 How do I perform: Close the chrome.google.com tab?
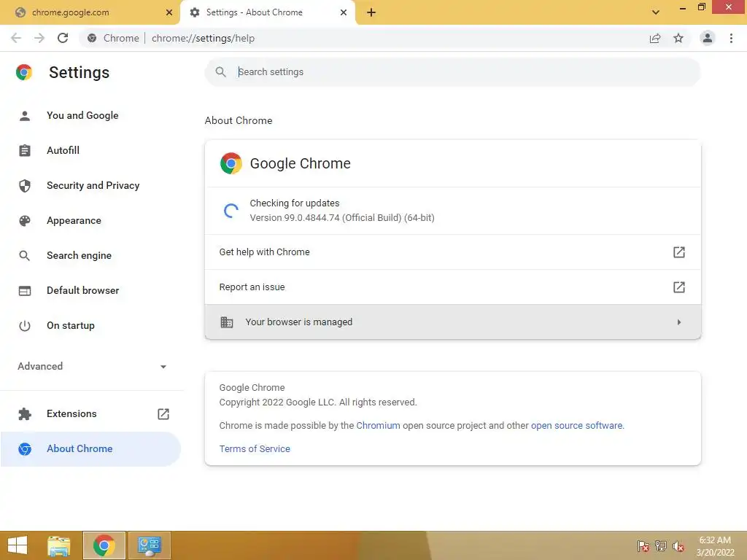[x=169, y=12]
